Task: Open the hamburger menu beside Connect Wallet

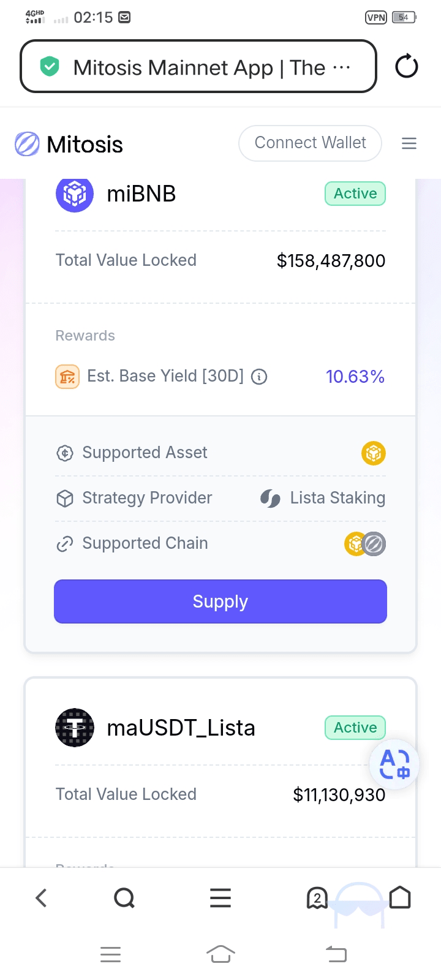Action: pyautogui.click(x=409, y=143)
